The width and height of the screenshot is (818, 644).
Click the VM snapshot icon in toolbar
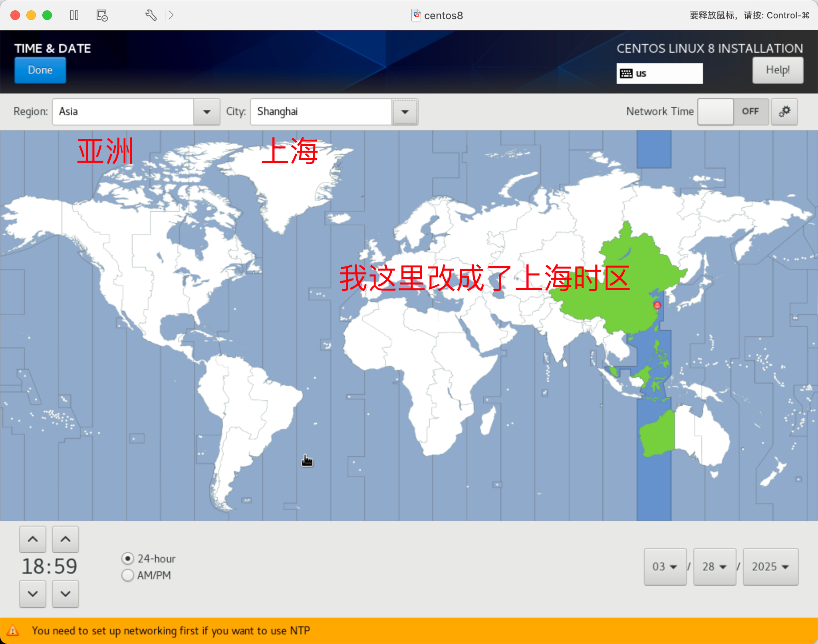[102, 15]
